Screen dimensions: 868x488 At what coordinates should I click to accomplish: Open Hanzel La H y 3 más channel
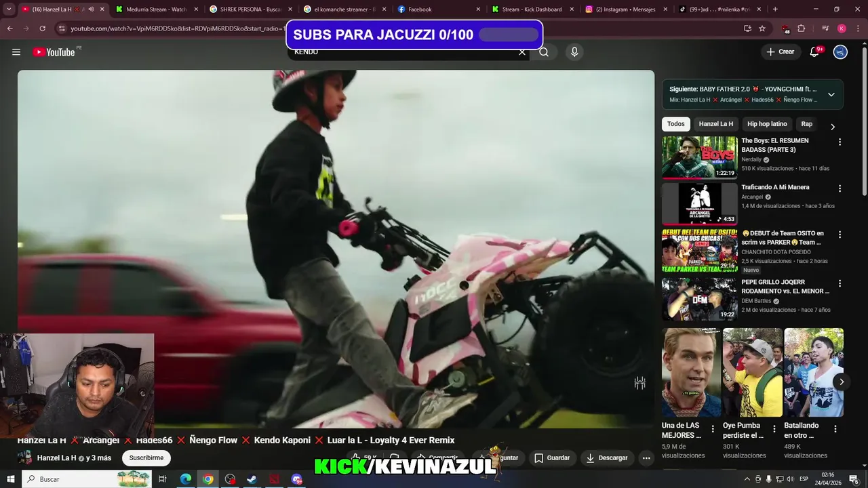coord(74,458)
